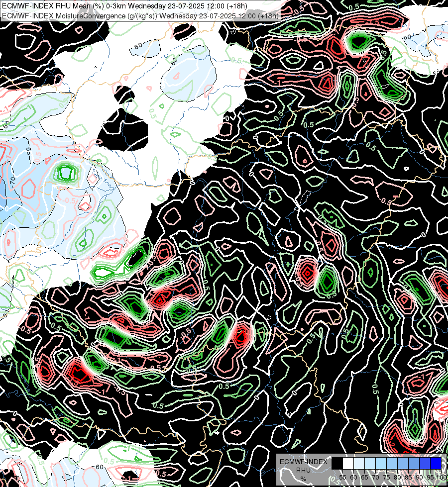Click the legend label 'ECMWF-INDEX'
Viewport: 448px width, 487px height.
pyautogui.click(x=304, y=462)
